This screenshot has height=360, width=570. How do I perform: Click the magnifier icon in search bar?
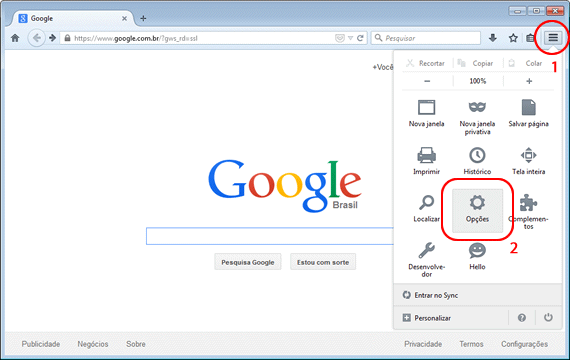378,38
